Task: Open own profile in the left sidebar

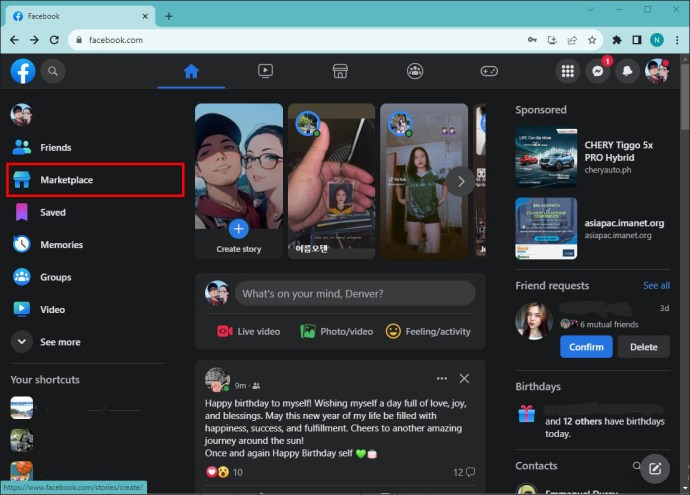Action: (x=21, y=115)
